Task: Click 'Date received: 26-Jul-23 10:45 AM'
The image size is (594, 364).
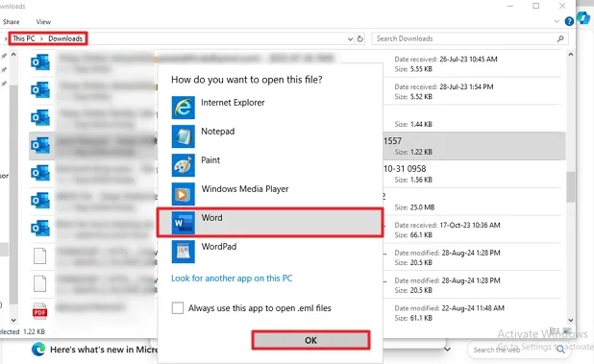Action: click(446, 59)
